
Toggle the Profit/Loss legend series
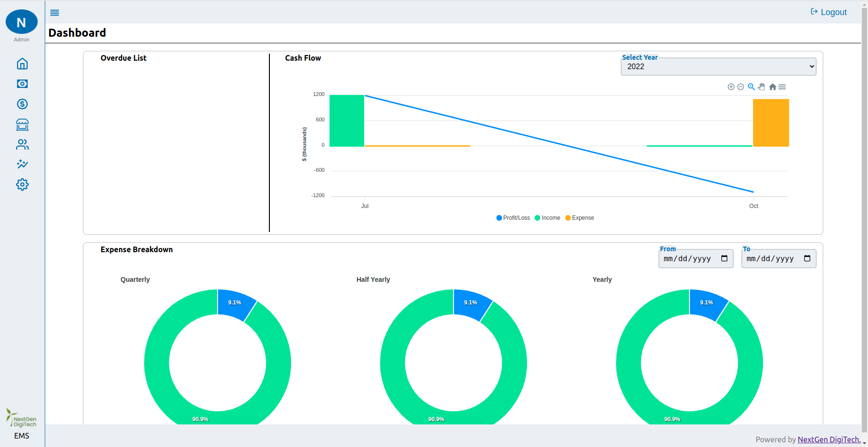513,218
